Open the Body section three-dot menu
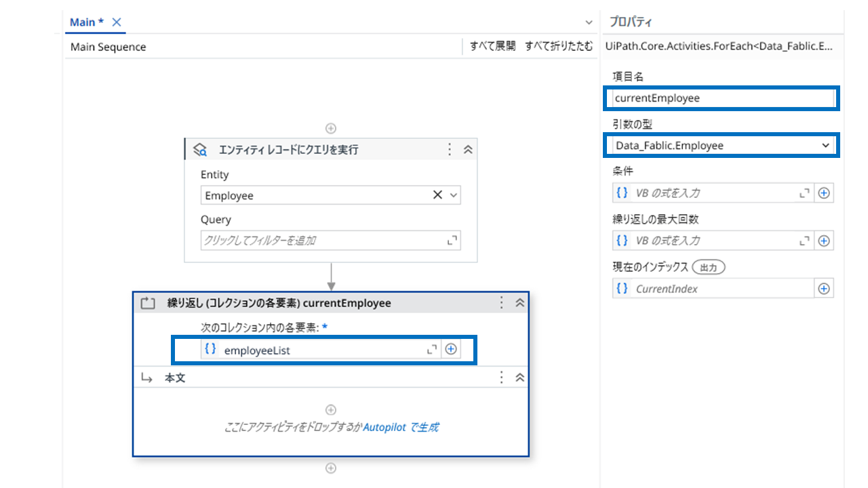The image size is (868, 488). (x=502, y=378)
